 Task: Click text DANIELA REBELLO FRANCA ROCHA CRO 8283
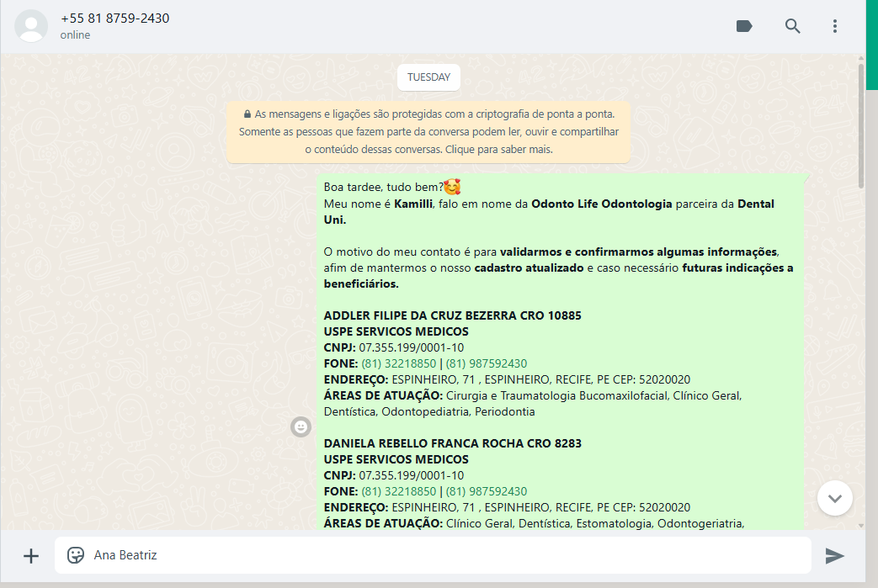click(452, 443)
